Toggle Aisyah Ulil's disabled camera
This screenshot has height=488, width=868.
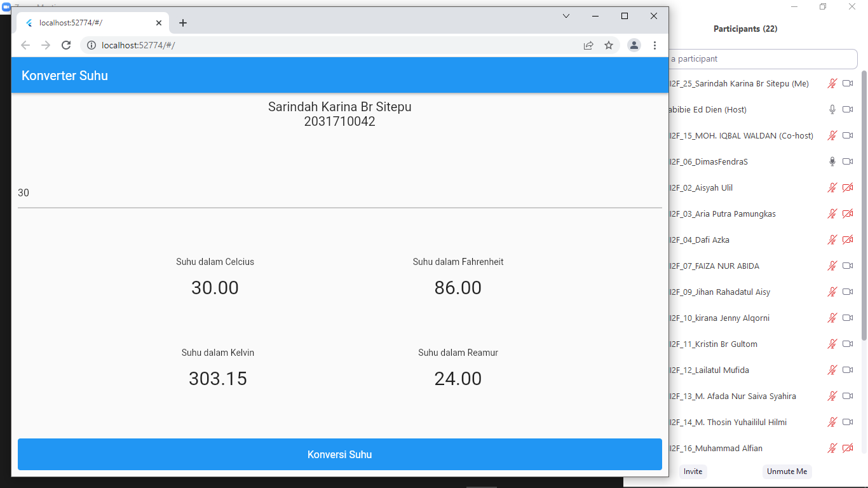(x=848, y=187)
